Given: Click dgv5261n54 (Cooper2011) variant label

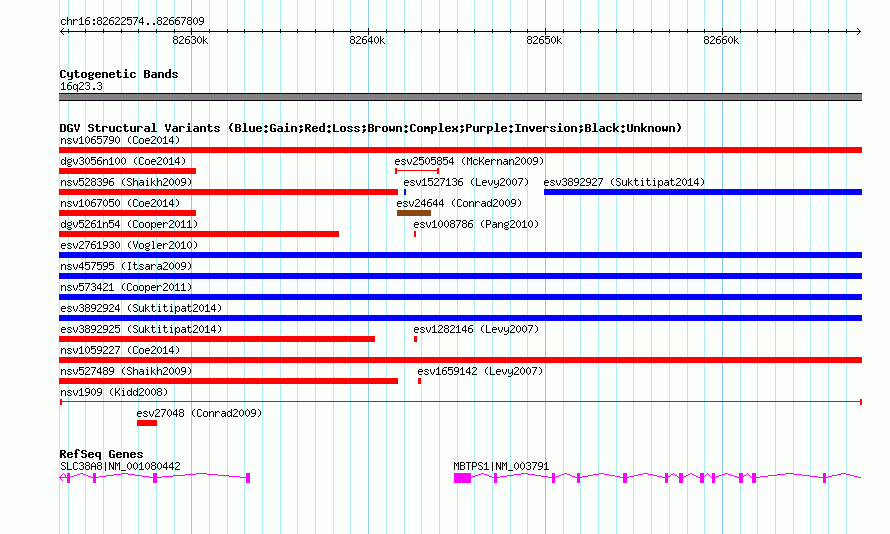Looking at the screenshot, I should click(x=129, y=224).
